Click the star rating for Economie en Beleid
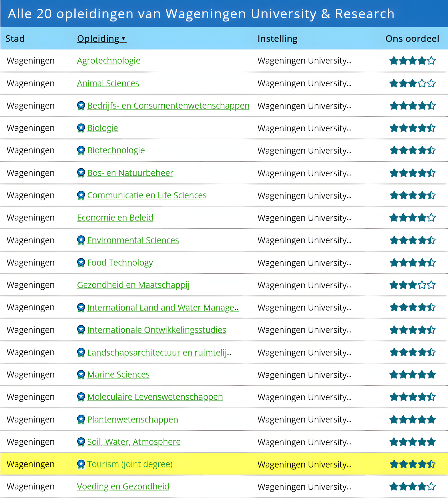 point(413,218)
